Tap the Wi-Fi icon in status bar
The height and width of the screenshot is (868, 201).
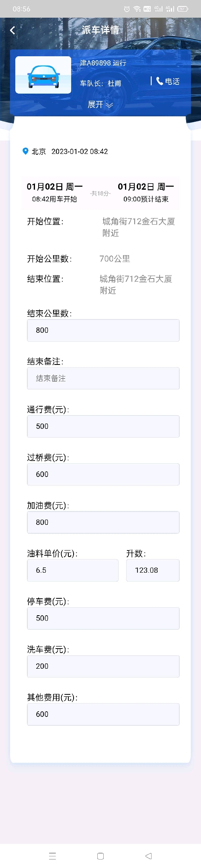[137, 9]
